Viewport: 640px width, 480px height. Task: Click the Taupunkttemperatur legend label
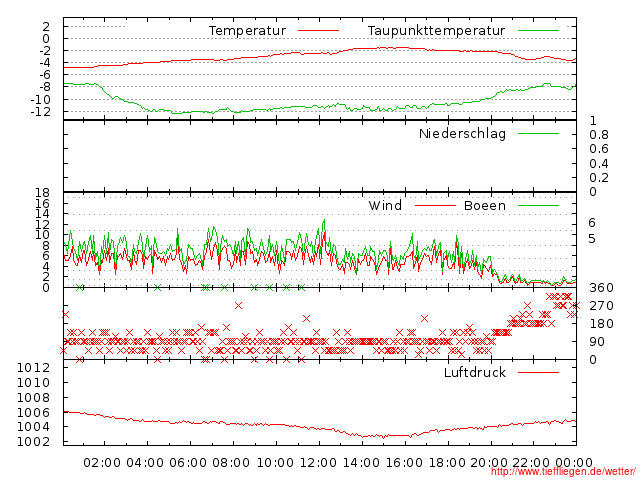[436, 31]
